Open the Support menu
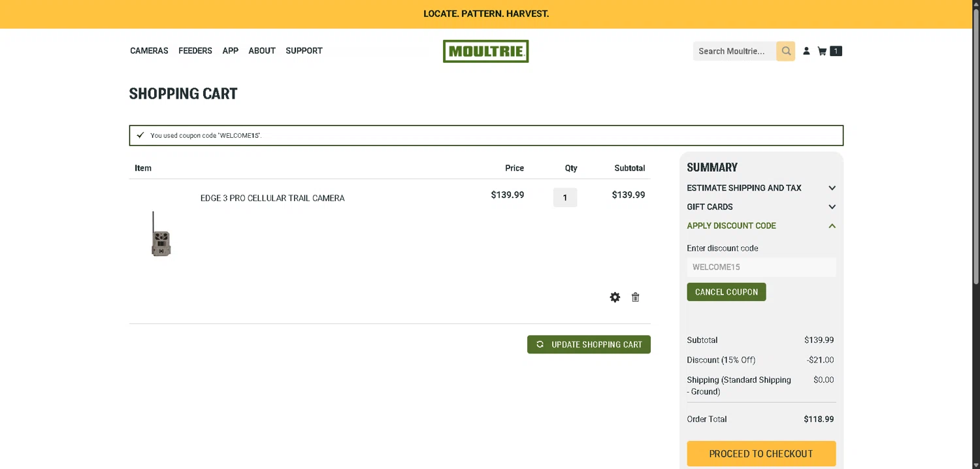The image size is (980, 469). [x=304, y=51]
